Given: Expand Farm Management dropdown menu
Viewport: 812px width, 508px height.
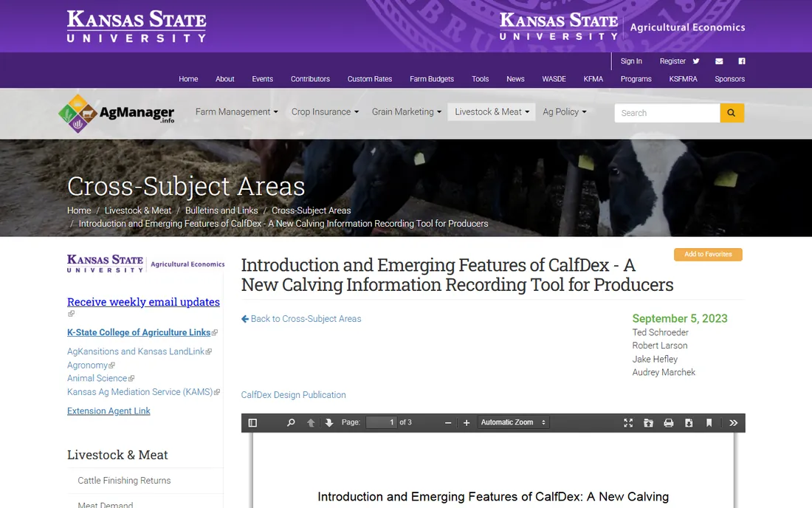Looking at the screenshot, I should click(237, 111).
